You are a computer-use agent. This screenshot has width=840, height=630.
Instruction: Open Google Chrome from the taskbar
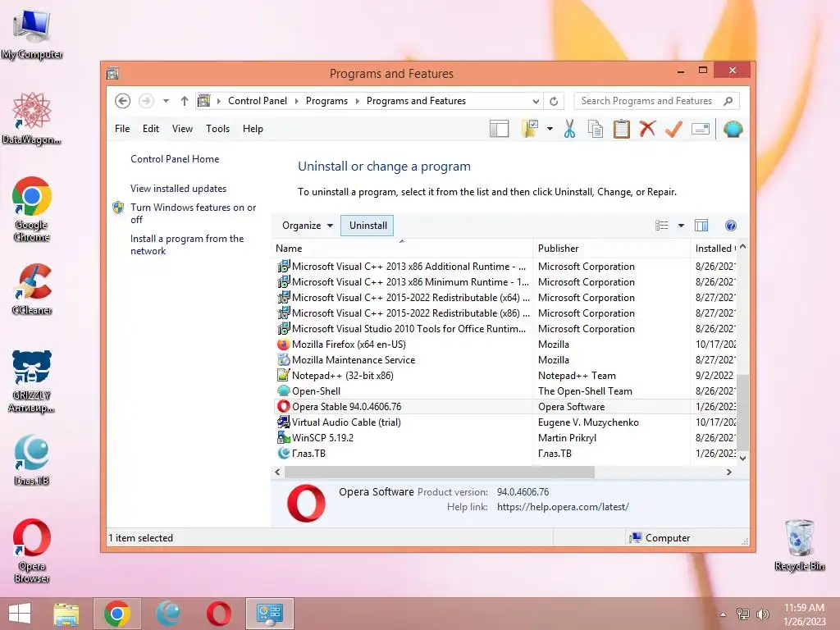click(117, 614)
